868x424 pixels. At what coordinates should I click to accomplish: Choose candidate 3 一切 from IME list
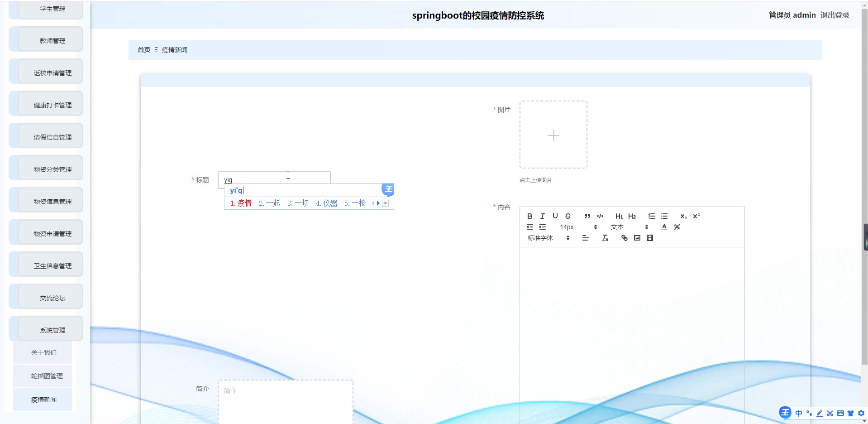(x=298, y=203)
